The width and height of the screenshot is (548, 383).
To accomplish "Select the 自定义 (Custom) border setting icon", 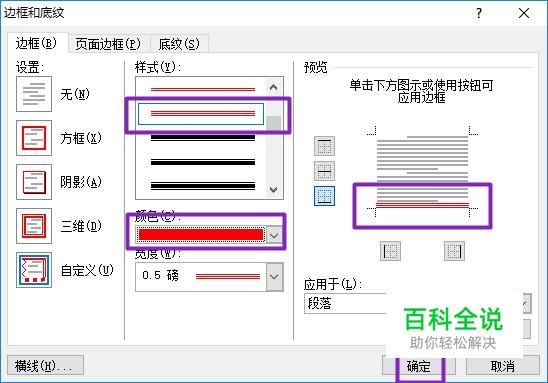I will tap(34, 270).
